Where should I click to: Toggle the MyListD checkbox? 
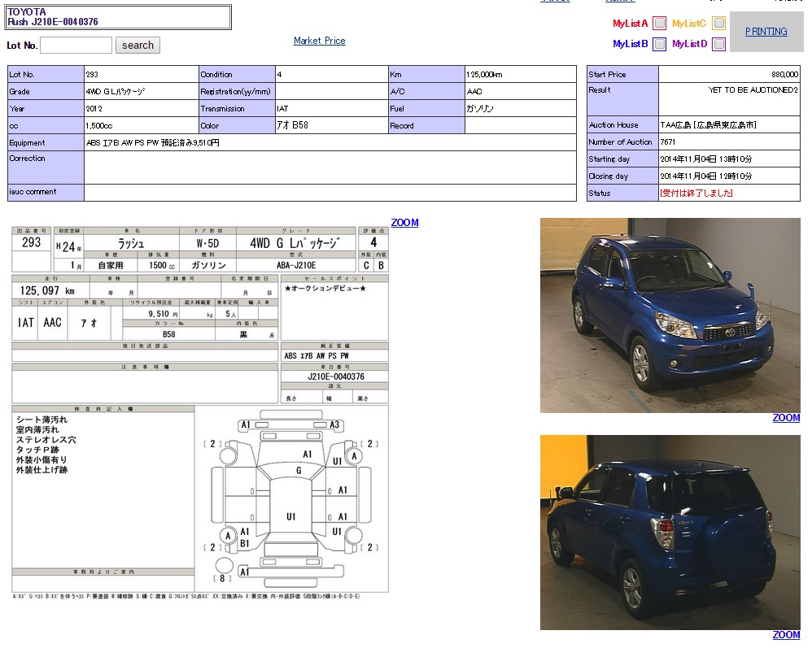pyautogui.click(x=718, y=44)
